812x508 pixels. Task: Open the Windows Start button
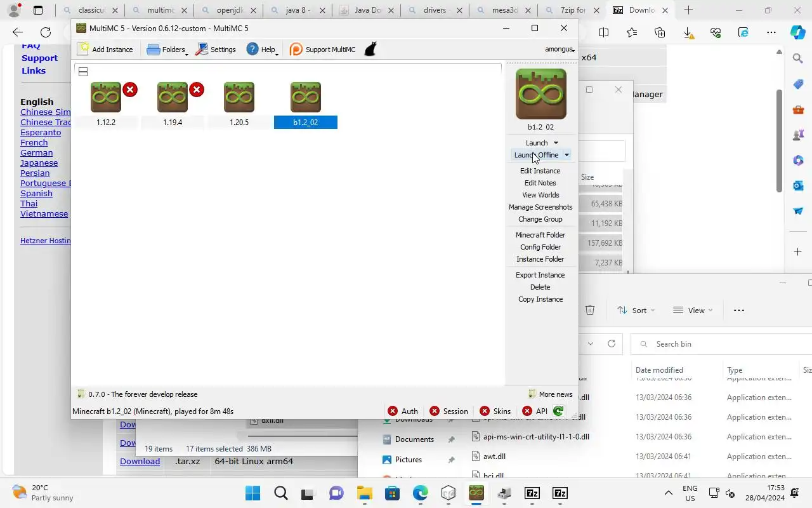[252, 493]
